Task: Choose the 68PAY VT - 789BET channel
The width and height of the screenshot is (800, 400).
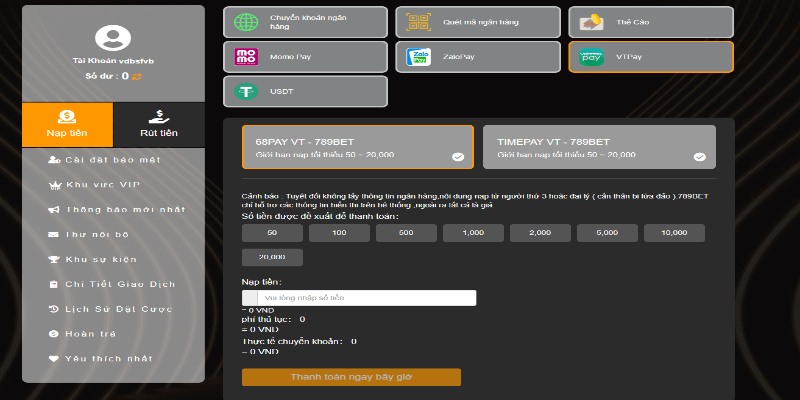Action: pos(358,147)
